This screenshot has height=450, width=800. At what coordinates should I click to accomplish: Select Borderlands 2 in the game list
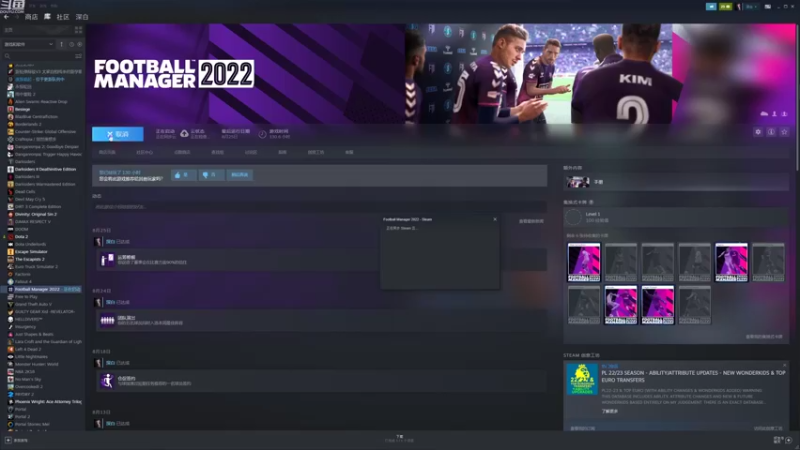tap(28, 124)
